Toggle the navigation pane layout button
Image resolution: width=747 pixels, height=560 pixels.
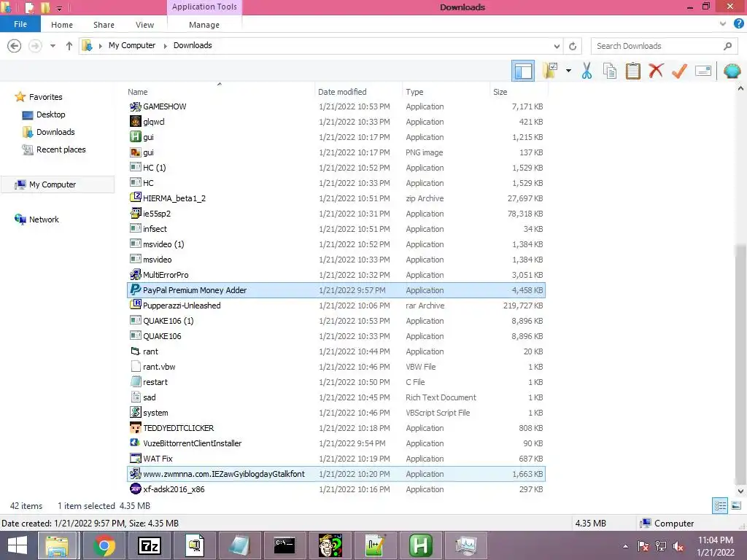click(x=523, y=71)
